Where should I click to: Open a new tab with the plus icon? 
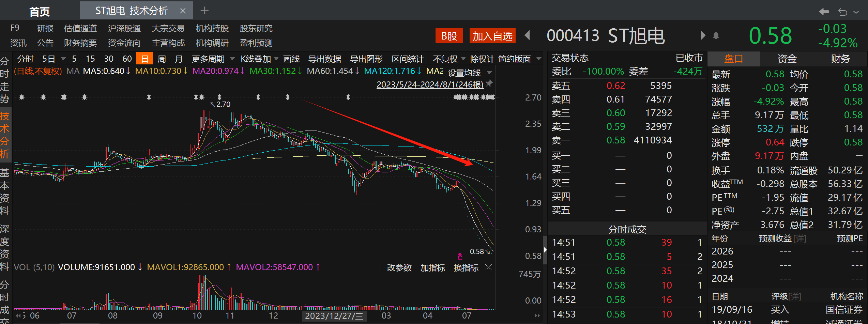pyautogui.click(x=204, y=11)
